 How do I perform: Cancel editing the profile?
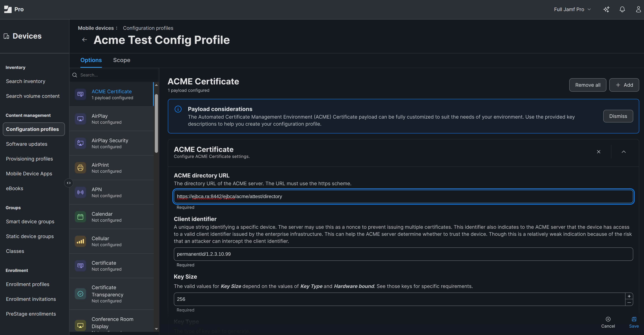[608, 322]
